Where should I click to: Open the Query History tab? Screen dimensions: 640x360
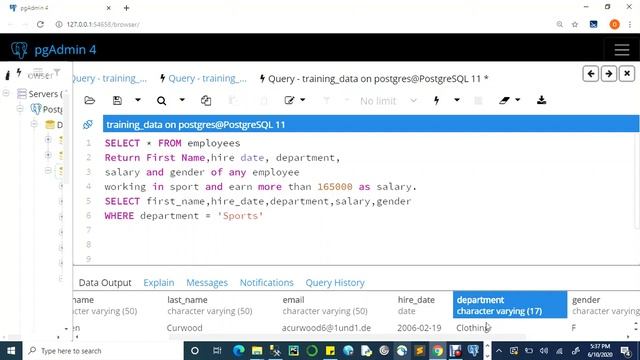(335, 282)
